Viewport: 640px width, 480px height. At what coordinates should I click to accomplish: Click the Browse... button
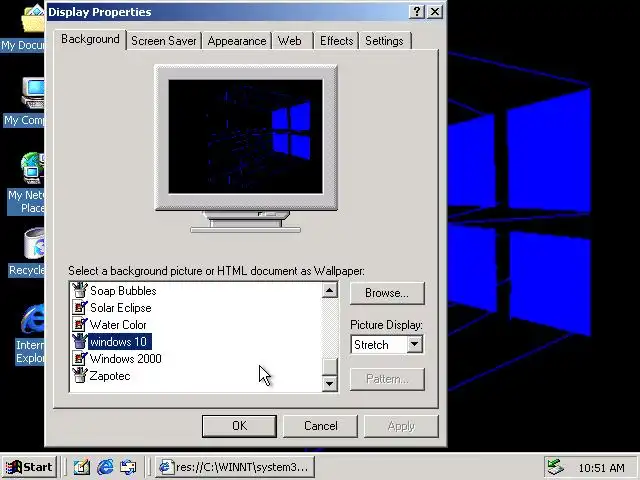387,293
